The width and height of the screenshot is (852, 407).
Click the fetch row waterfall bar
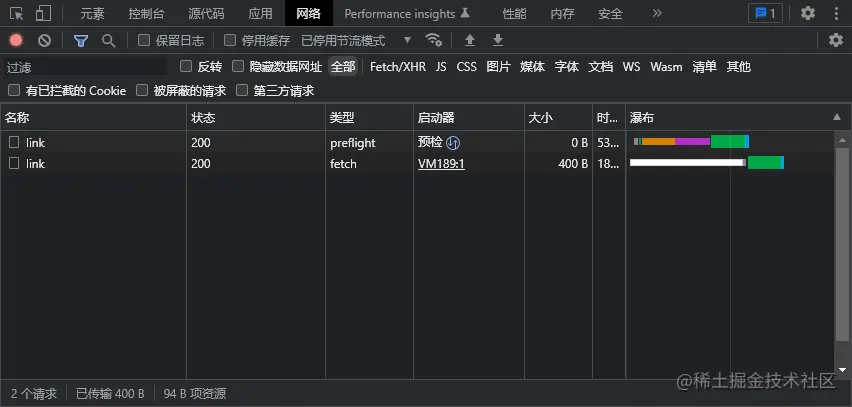pos(706,162)
